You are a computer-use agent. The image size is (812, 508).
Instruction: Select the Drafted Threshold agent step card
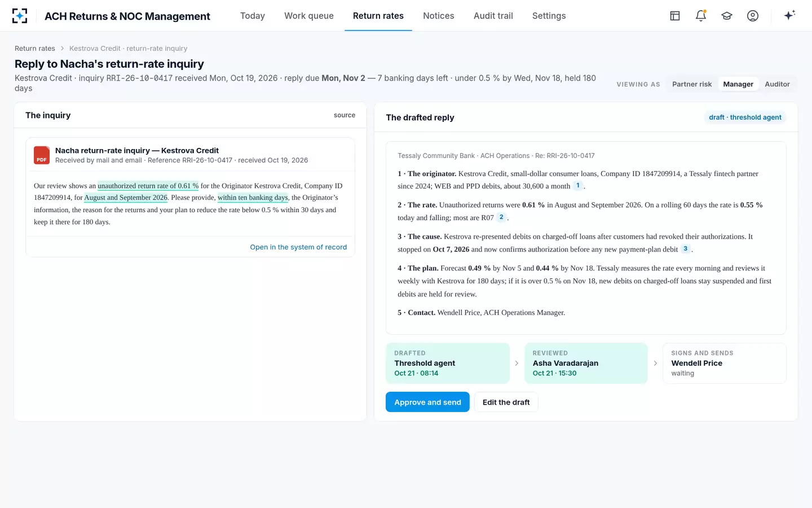[x=448, y=364]
